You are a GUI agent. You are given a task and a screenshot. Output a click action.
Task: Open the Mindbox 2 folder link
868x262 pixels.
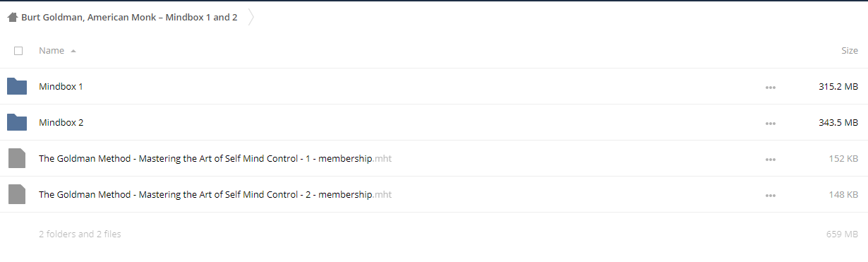pyautogui.click(x=61, y=123)
